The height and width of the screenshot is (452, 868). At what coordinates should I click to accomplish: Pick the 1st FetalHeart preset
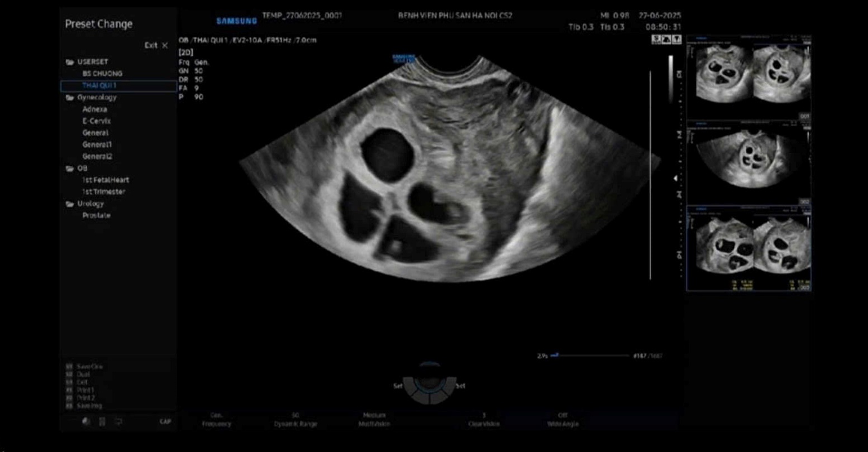pos(106,180)
